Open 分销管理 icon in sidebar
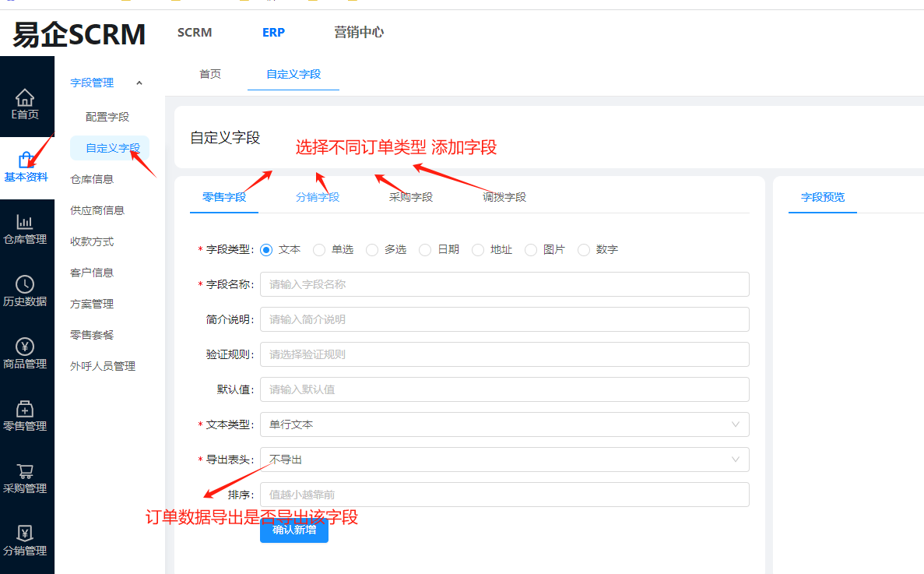 (x=25, y=533)
